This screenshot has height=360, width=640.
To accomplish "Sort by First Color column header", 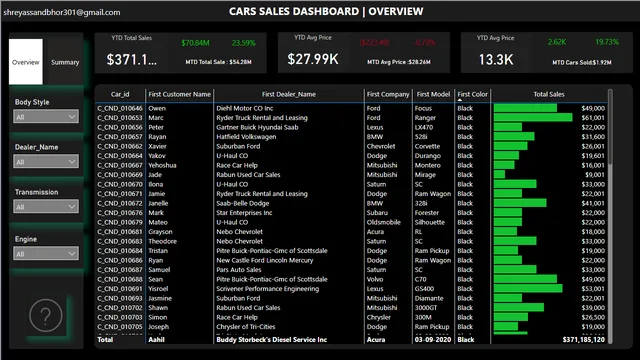I will (x=472, y=94).
